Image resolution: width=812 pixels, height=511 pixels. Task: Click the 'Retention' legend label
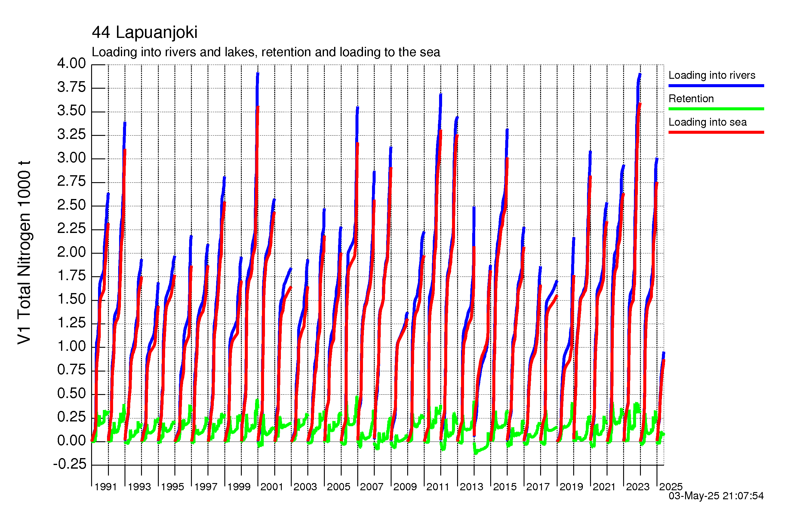click(x=691, y=98)
